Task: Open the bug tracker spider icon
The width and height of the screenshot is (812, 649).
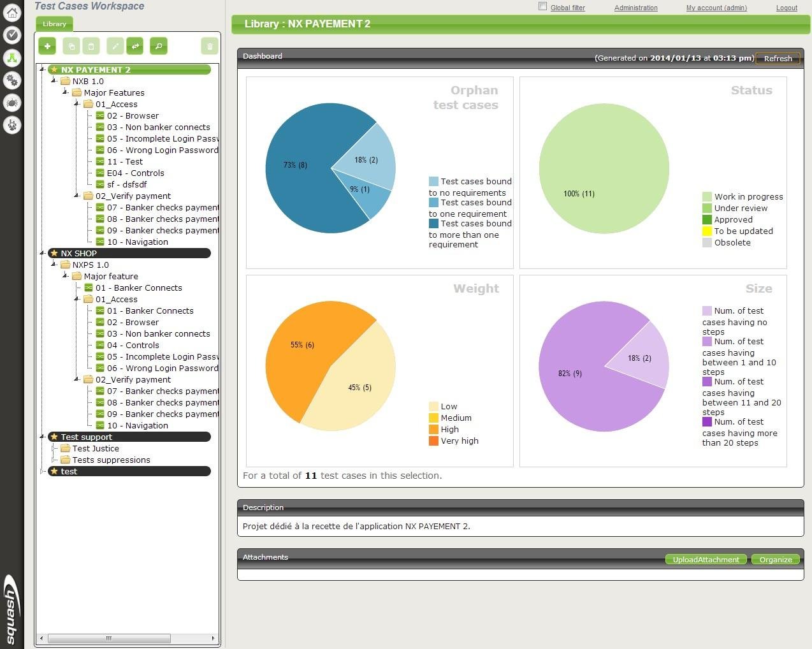Action: 12,103
